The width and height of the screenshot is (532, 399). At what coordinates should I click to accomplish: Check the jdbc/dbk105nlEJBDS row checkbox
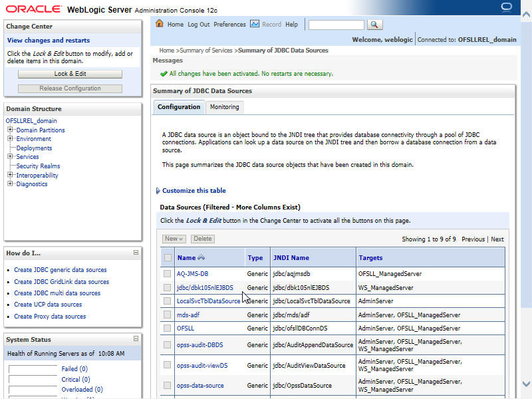click(167, 287)
